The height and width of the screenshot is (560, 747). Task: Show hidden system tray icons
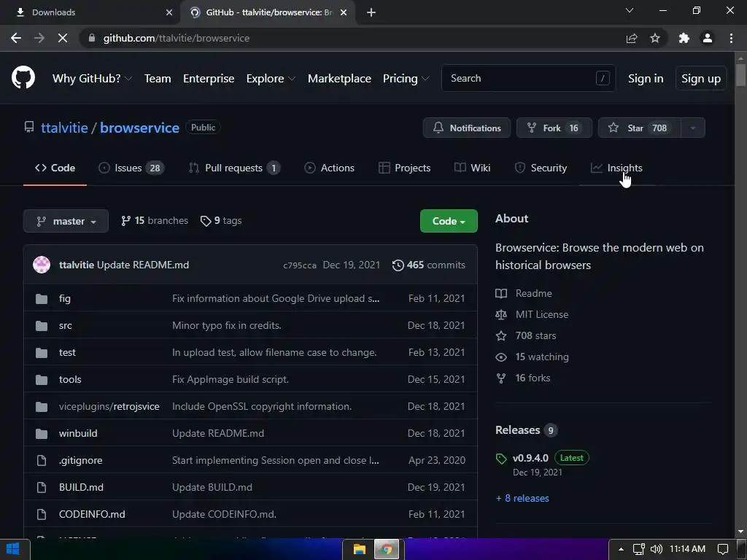[x=621, y=549]
